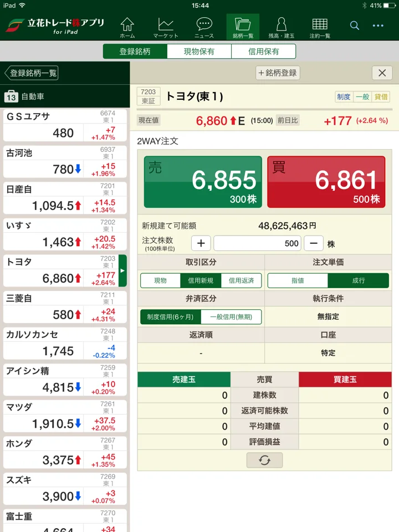The image size is (399, 532).
Task: Open the three-dot more menu
Action: pyautogui.click(x=378, y=25)
